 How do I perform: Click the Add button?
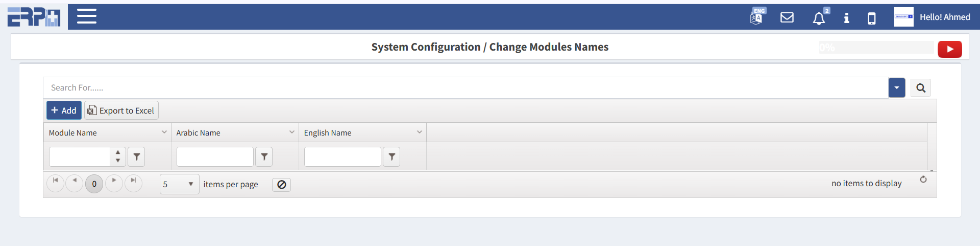[x=64, y=110]
